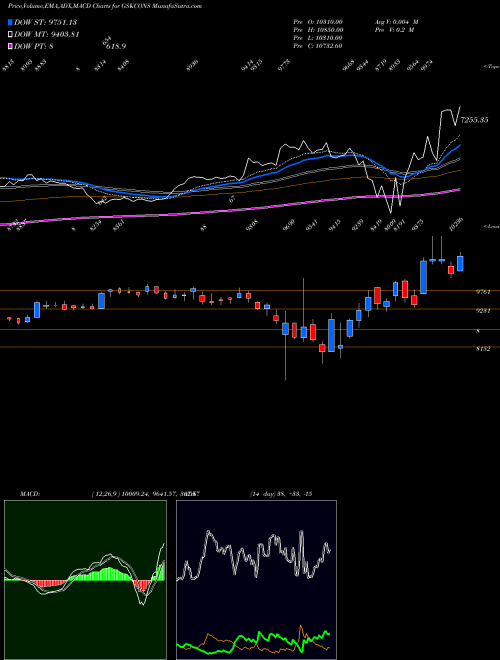Click the 'Pre H: 10850.00' high value
Screen dimensions: 500x660
click(318, 30)
